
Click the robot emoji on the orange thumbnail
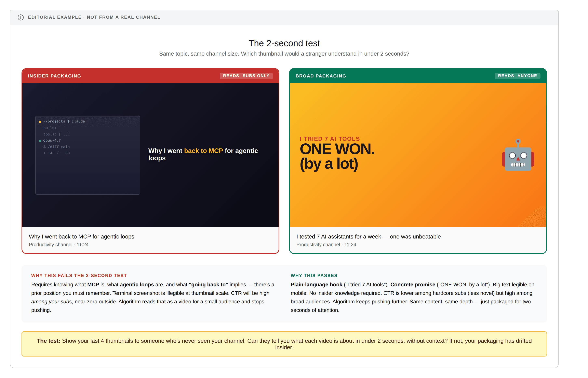click(x=518, y=155)
